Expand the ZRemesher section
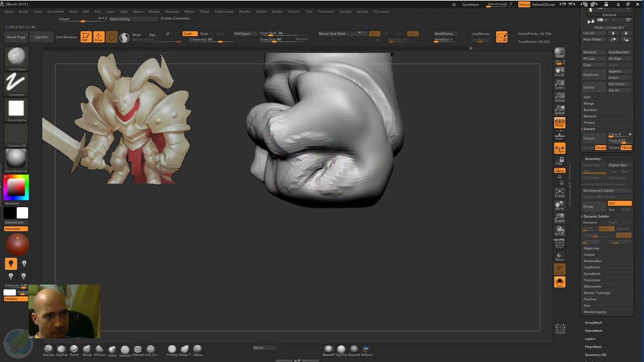Image resolution: width=644 pixels, height=362 pixels. (592, 287)
